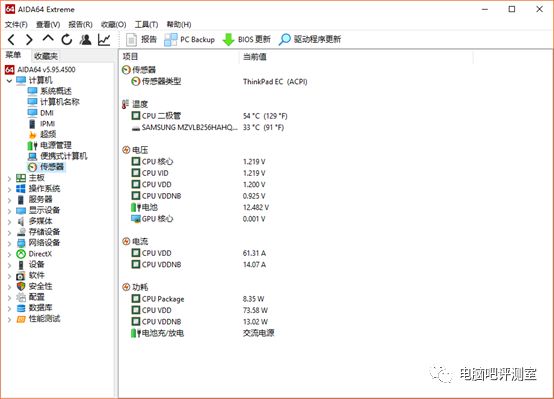Select the 传感器类型 row
This screenshot has width=554, height=399.
click(219, 82)
